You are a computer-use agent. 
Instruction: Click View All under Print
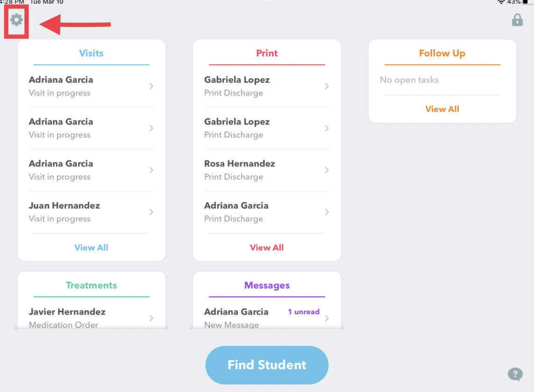[x=267, y=248]
